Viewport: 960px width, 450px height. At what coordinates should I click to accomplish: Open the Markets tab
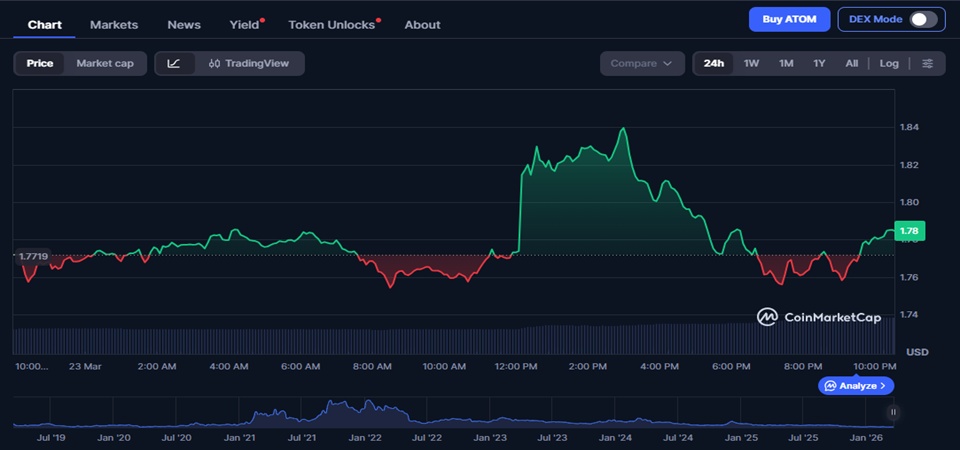[114, 25]
